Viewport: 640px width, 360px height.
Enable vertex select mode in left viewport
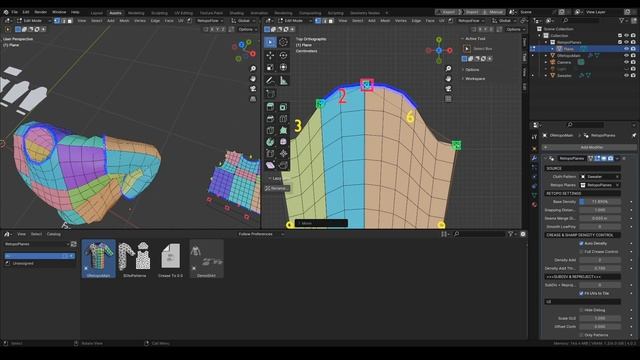coord(57,20)
